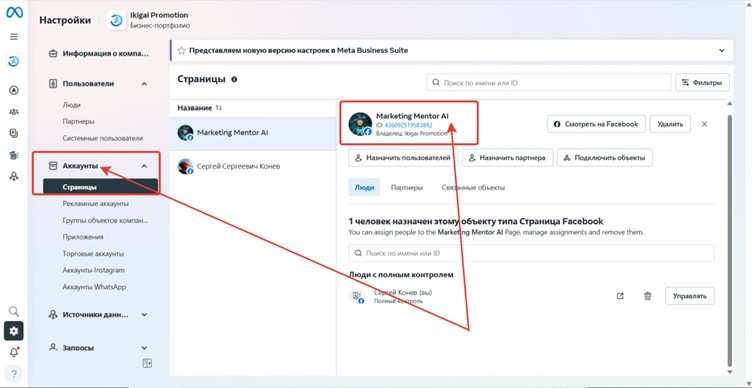Viewport: 752px width, 388px height.
Task: Click the trash icon for Сергей Конев
Action: 647,296
